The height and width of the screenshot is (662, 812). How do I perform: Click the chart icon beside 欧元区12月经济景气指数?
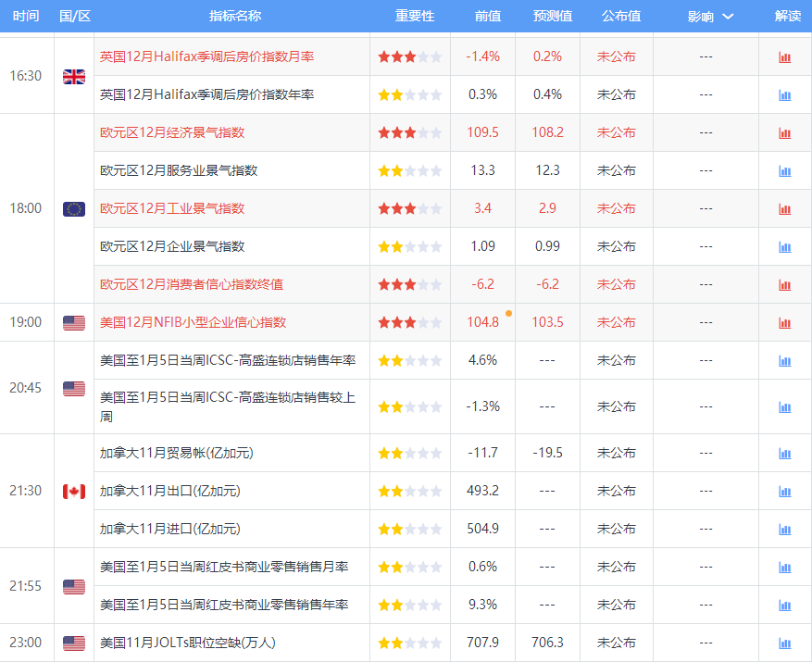coord(784,132)
